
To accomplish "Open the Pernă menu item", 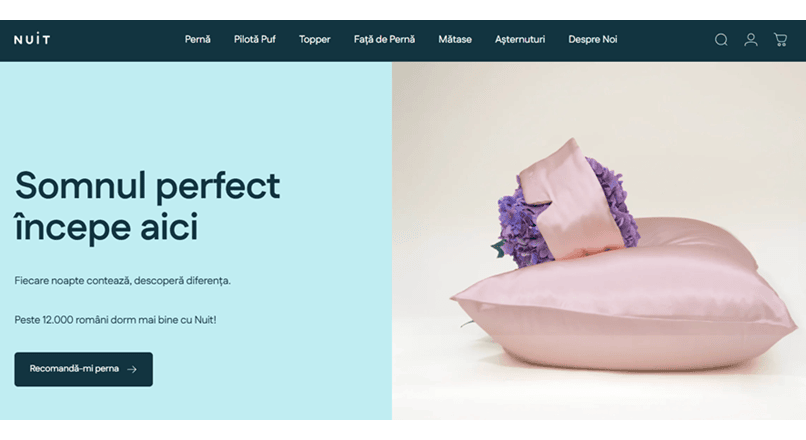I will [197, 39].
